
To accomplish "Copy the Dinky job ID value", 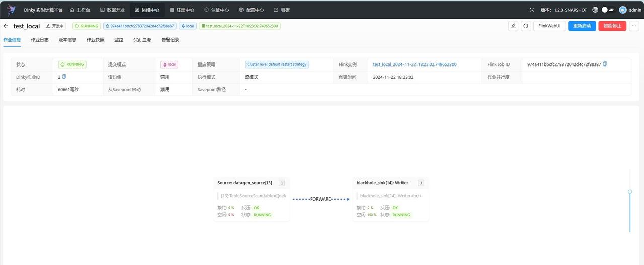I will pyautogui.click(x=64, y=77).
